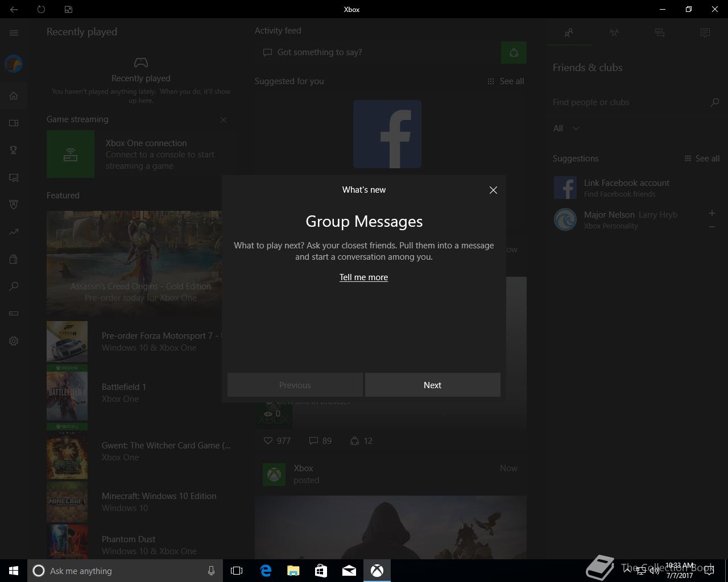Go to Home in the sidebar
This screenshot has height=582, width=728.
point(14,95)
